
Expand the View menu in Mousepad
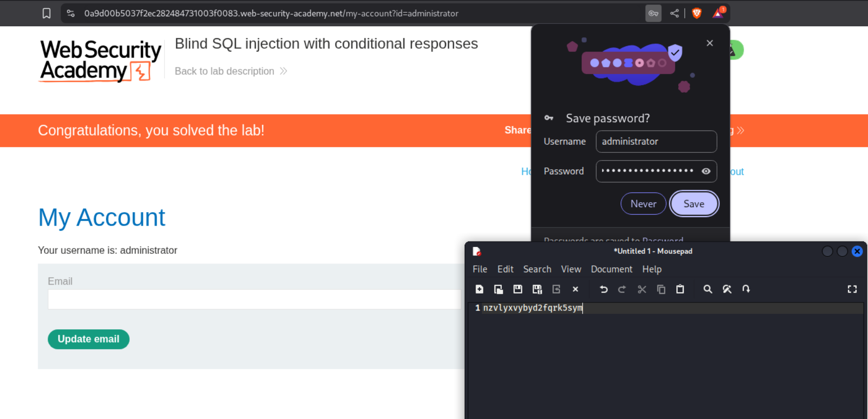(571, 269)
